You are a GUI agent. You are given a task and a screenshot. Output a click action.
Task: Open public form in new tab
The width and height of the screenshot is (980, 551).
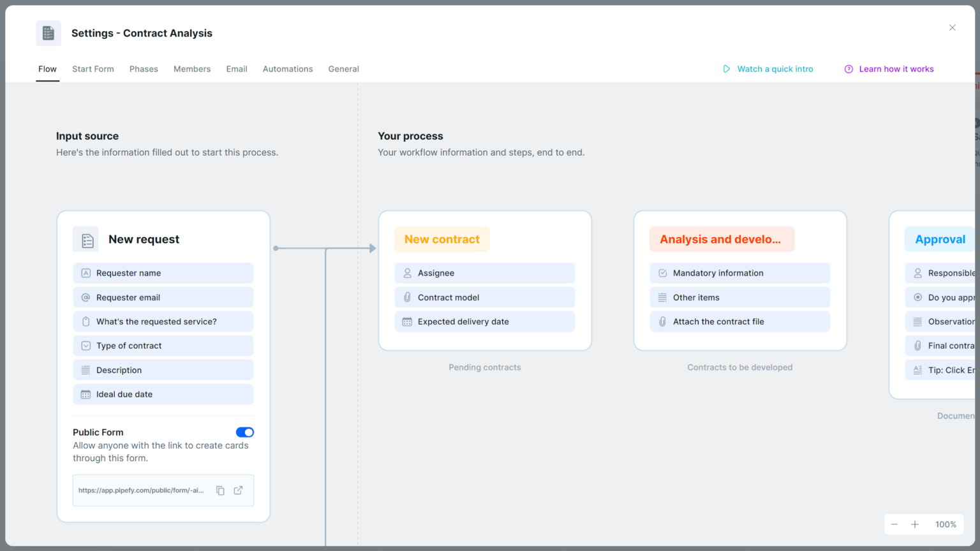point(238,490)
